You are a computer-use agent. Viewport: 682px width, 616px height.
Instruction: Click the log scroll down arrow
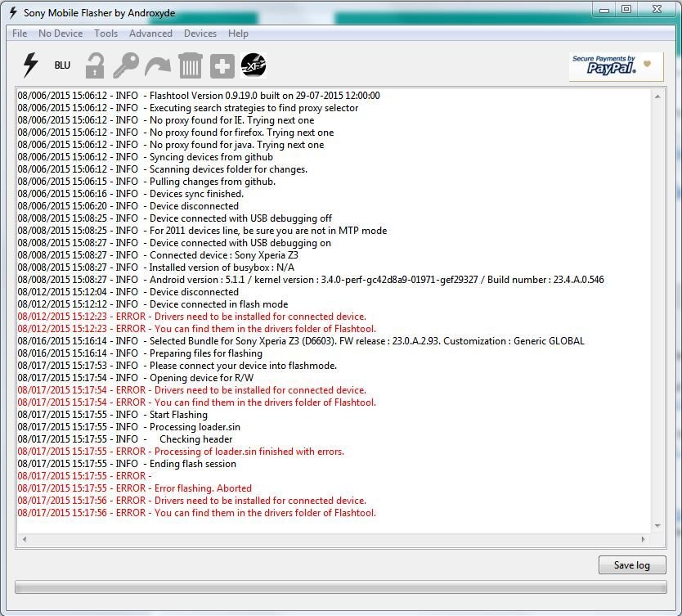click(657, 526)
